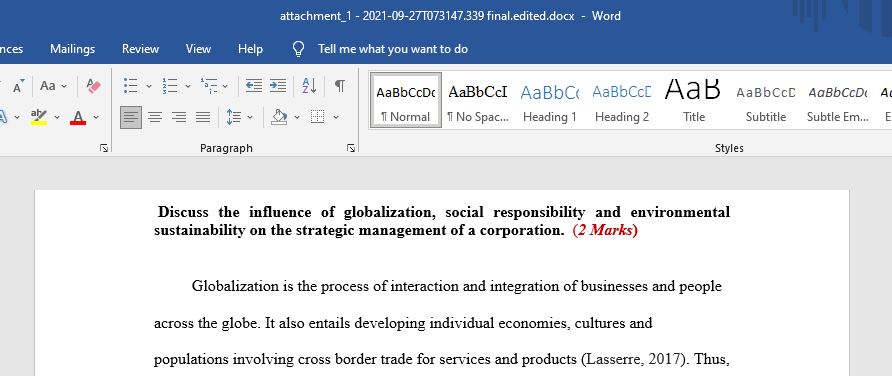Sort the selected text alphabetically
Image resolution: width=892 pixels, height=376 pixels.
pyautogui.click(x=309, y=86)
